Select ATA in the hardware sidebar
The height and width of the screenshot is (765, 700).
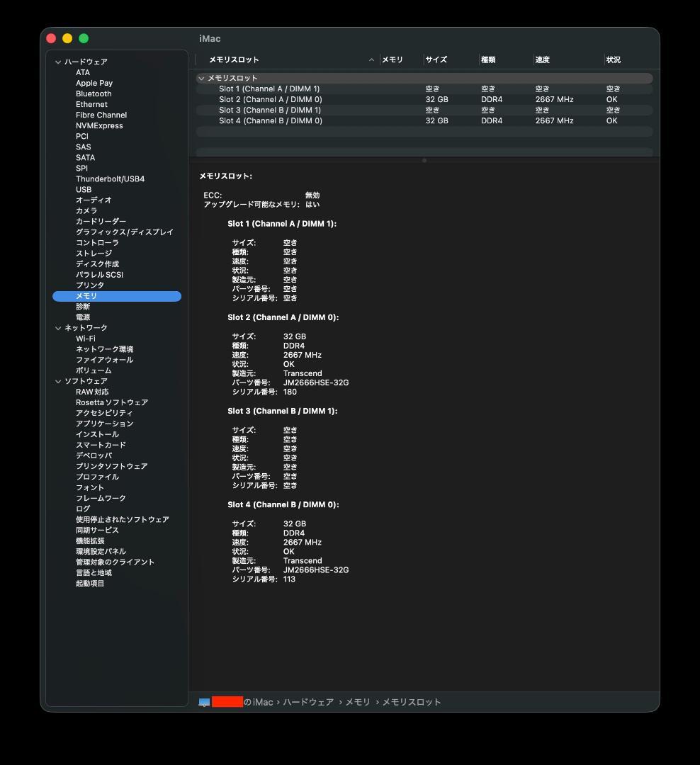[81, 72]
